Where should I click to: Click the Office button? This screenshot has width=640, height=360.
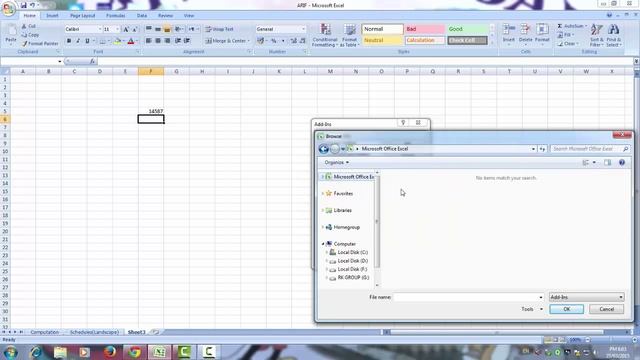coord(8,9)
